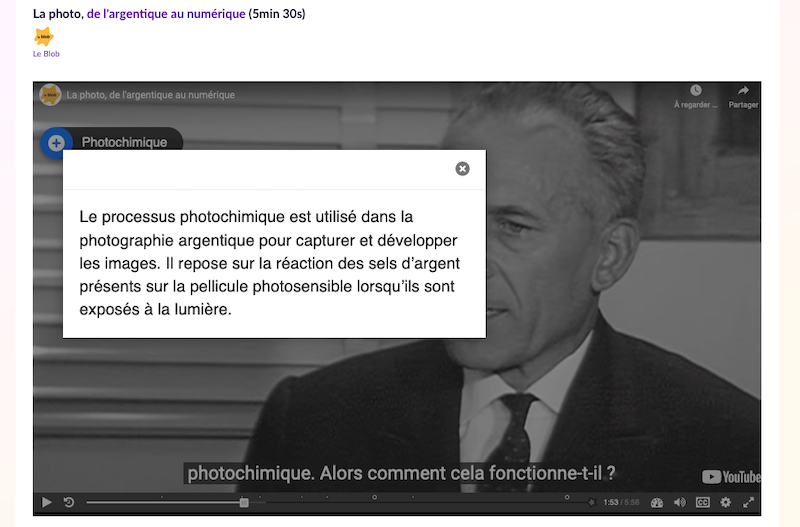Open the Partager share icon
Viewport: 800px width, 527px height.
point(743,96)
